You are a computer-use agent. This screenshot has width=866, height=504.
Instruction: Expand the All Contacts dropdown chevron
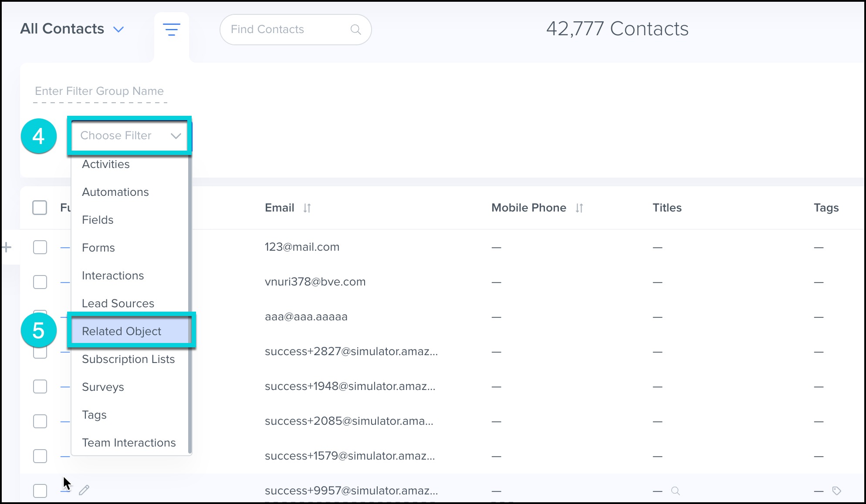click(x=118, y=30)
